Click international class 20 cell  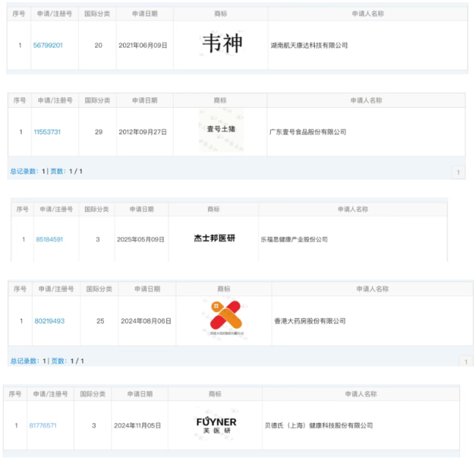click(x=98, y=45)
